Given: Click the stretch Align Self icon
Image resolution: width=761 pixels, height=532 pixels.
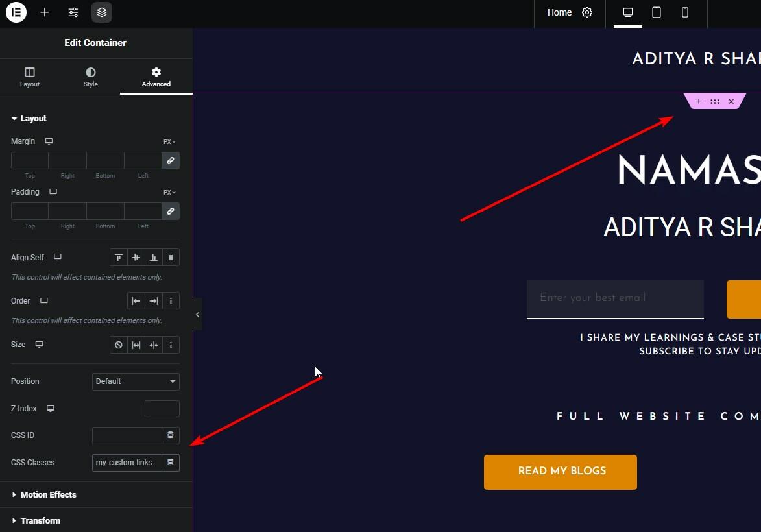Looking at the screenshot, I should (x=171, y=257).
